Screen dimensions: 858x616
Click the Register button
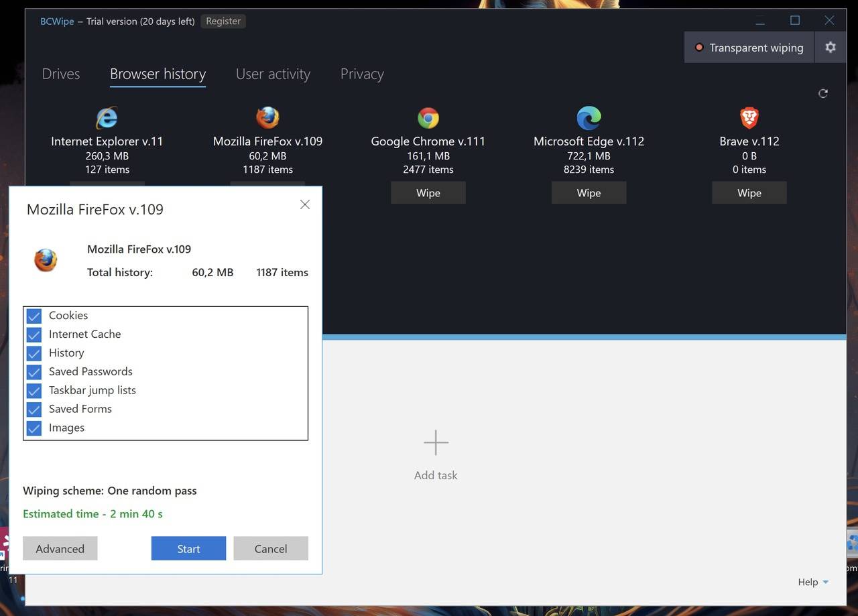click(x=223, y=21)
